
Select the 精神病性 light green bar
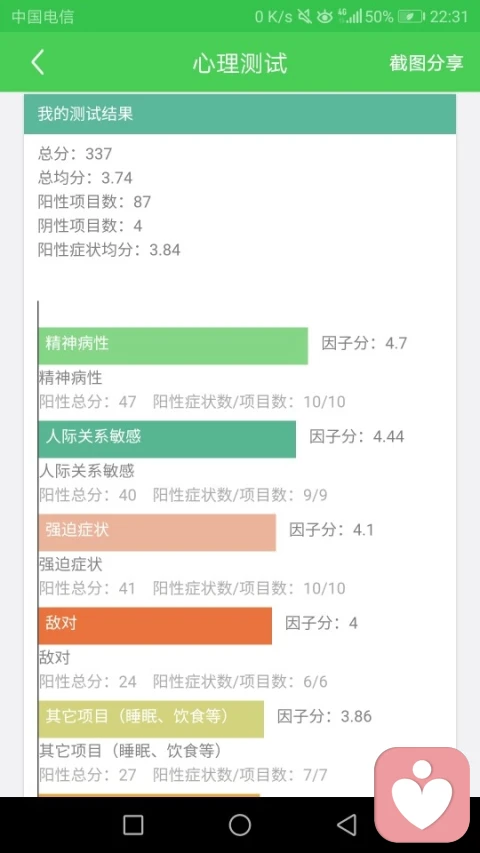(x=173, y=346)
